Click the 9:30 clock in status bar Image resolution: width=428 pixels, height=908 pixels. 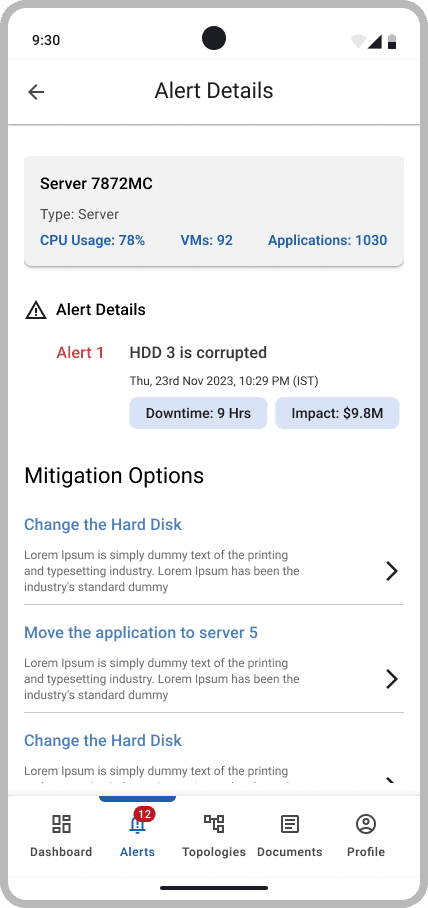(46, 41)
